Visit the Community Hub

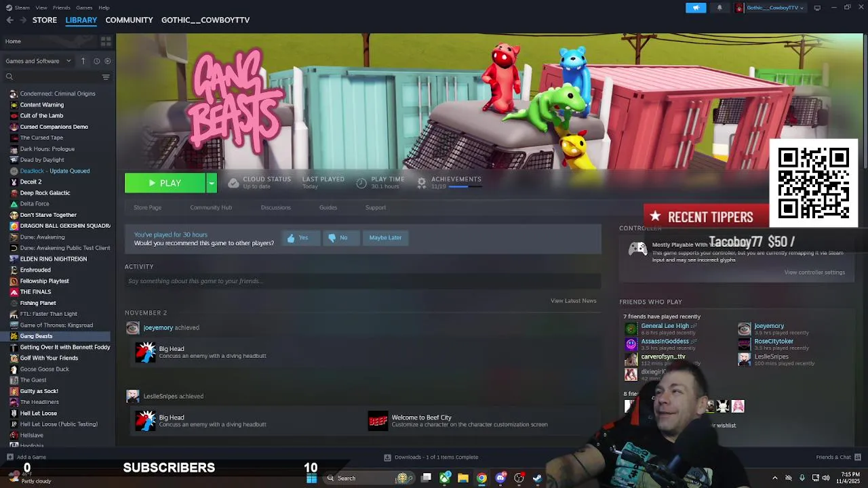pos(211,207)
